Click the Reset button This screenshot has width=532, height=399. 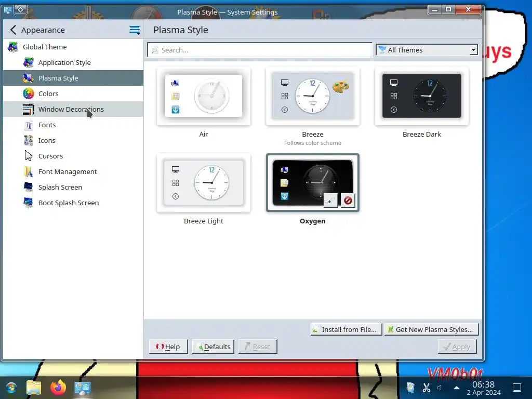258,347
